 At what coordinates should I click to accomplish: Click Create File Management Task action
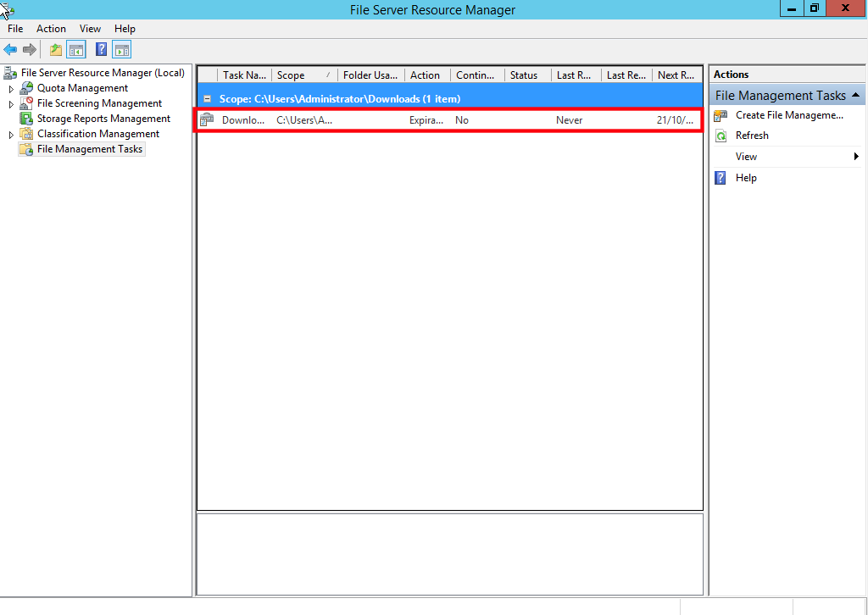789,115
